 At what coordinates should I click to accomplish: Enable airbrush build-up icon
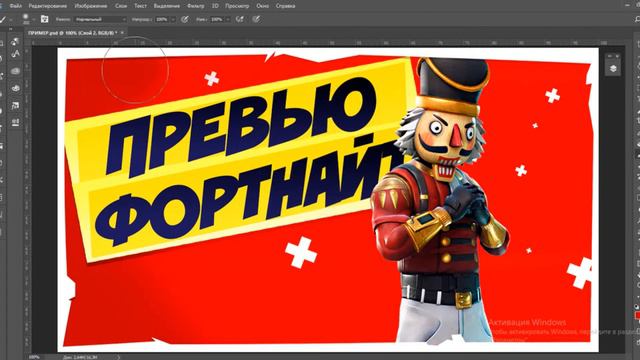(240, 19)
